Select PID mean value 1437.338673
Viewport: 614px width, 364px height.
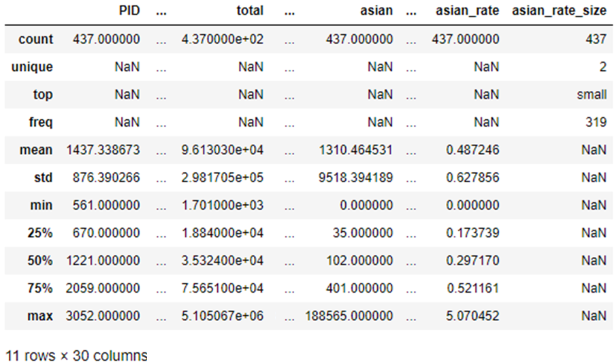click(x=103, y=150)
